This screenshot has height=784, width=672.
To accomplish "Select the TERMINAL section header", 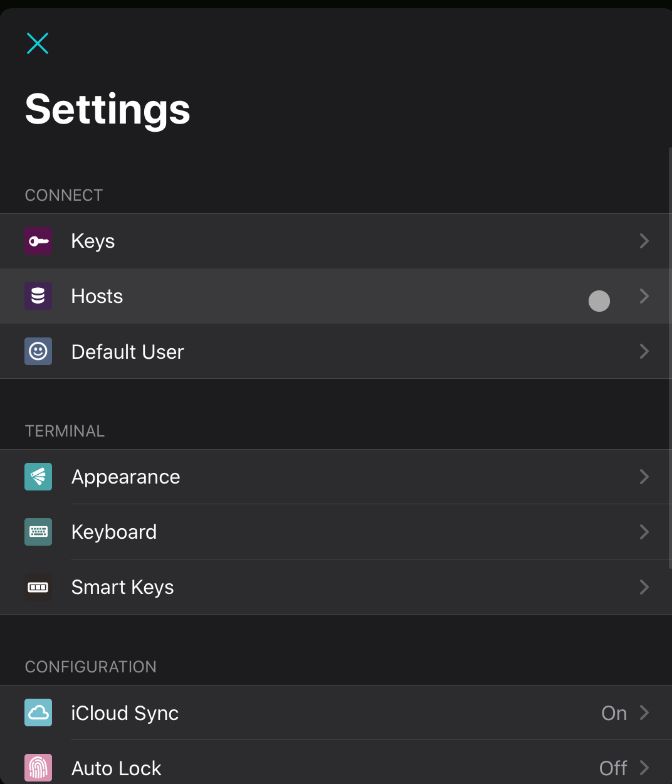I will pos(65,431).
